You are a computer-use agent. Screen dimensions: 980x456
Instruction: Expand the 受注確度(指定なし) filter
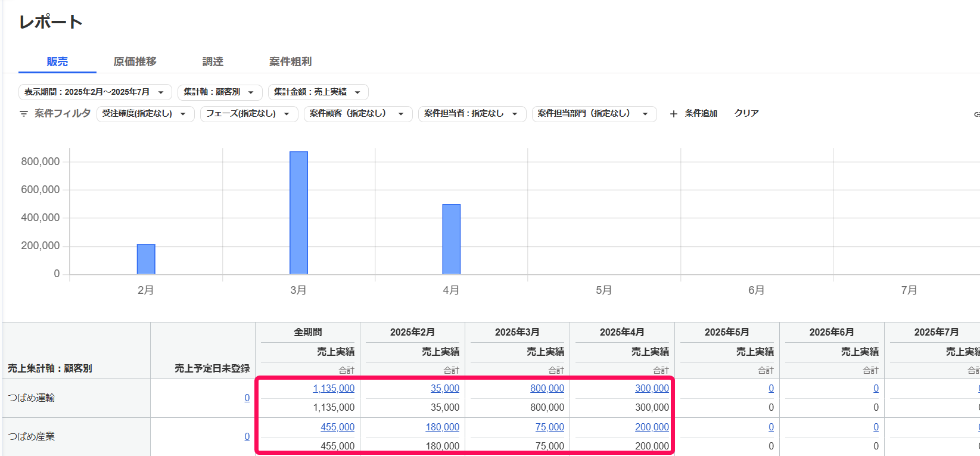point(145,113)
